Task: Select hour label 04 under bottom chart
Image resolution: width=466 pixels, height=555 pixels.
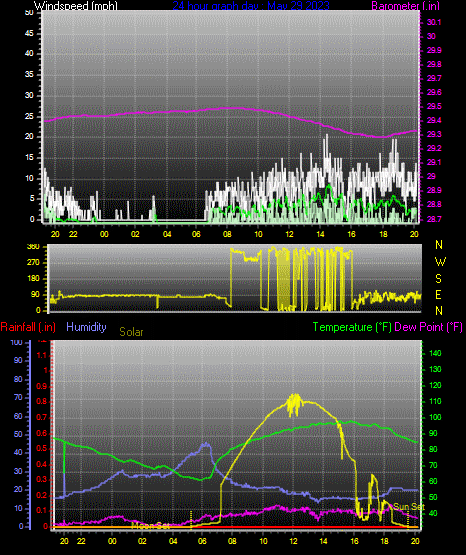Action: (x=173, y=541)
